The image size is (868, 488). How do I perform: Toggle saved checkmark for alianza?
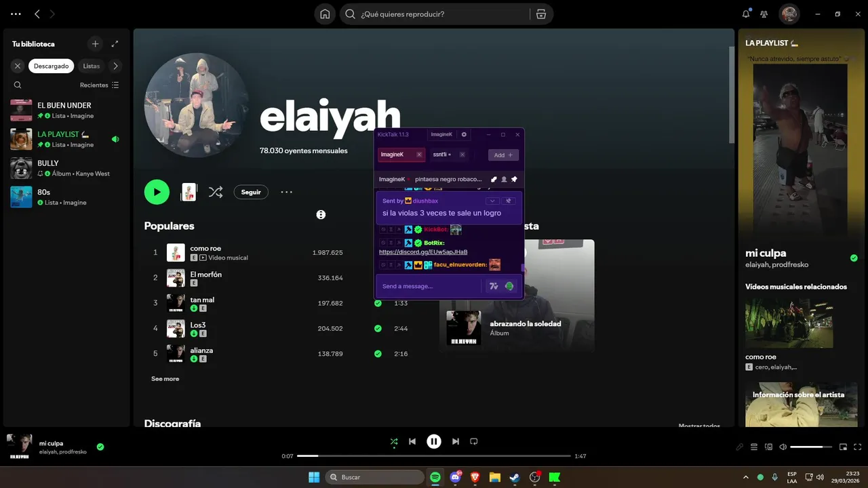378,354
